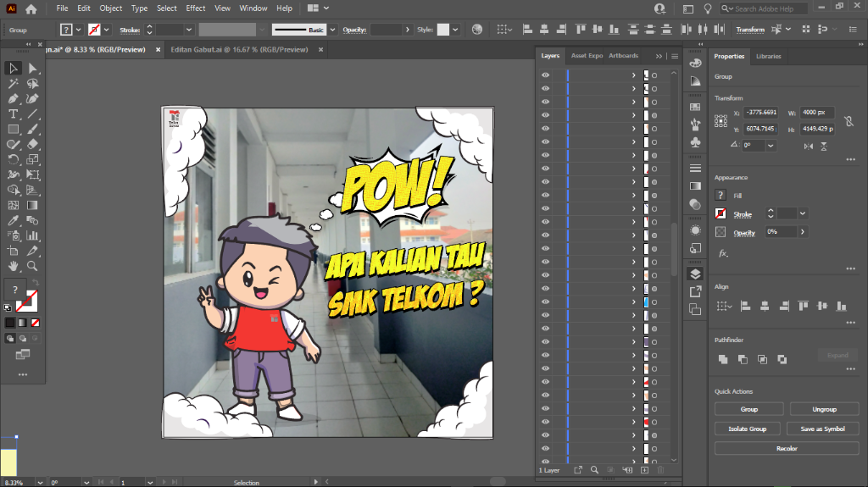Viewport: 868px width, 487px height.
Task: Expand Opacity arrow in Properties panel
Action: point(802,232)
